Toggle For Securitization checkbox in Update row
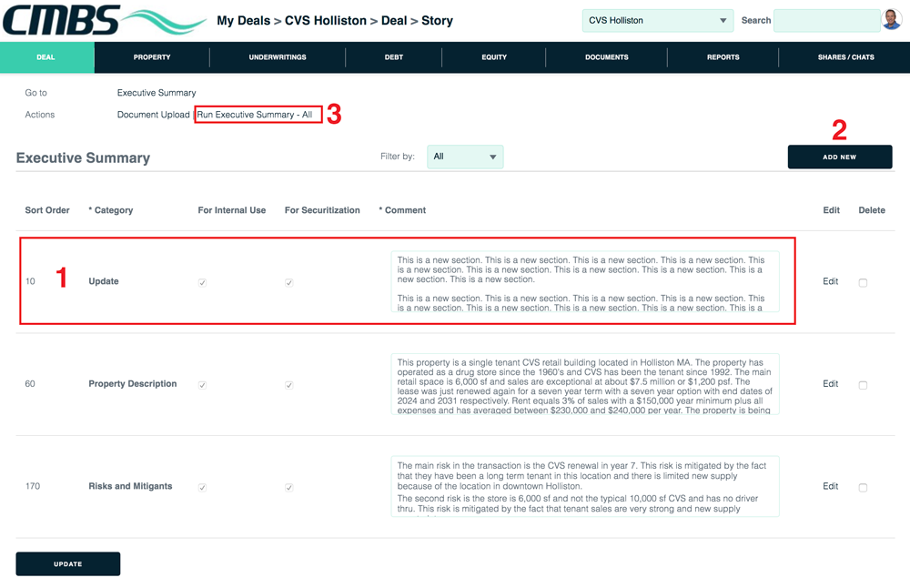 click(x=289, y=283)
